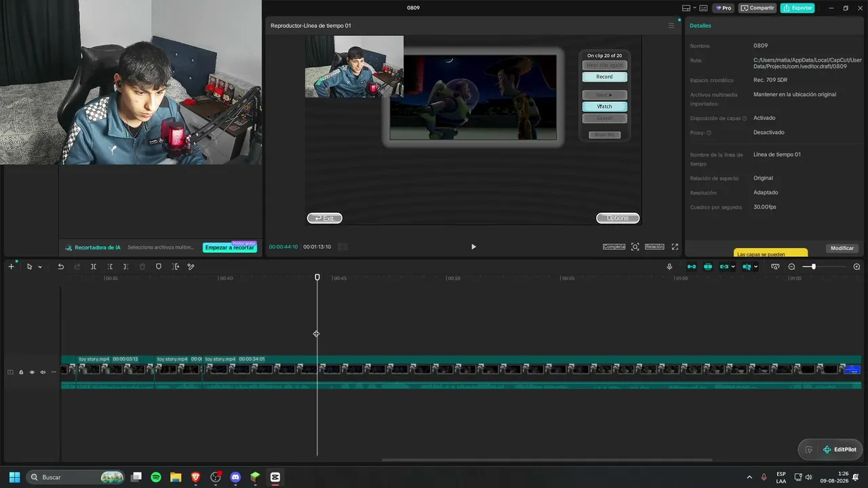This screenshot has width=868, height=488.
Task: Play the timeline preview
Action: point(473,247)
